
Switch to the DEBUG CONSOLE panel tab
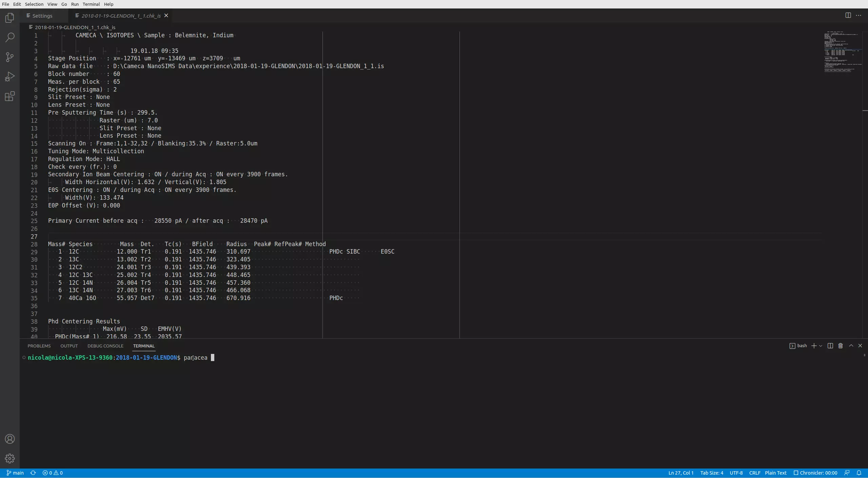click(105, 346)
